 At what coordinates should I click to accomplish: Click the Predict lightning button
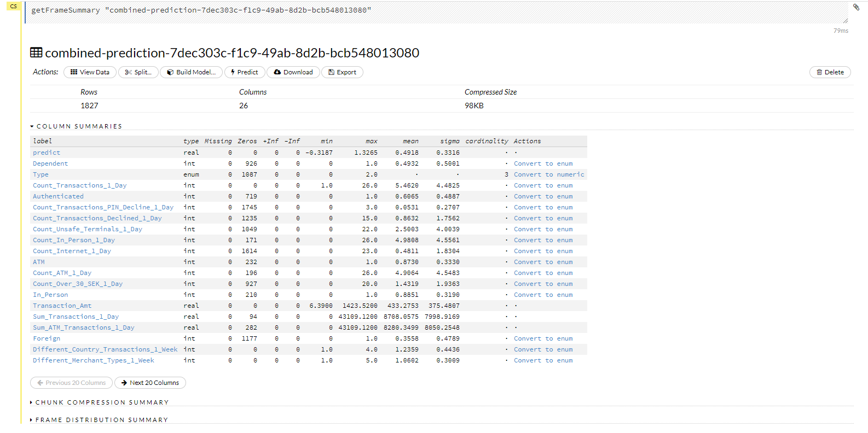coord(245,72)
